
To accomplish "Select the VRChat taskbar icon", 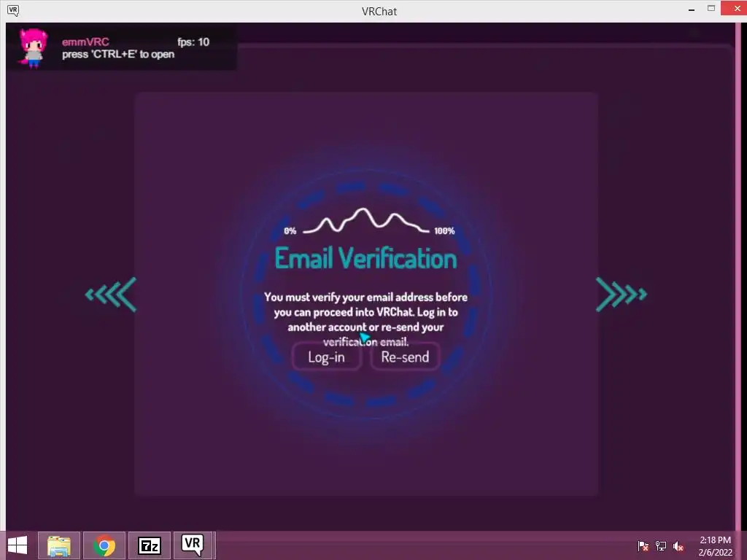I will (x=193, y=545).
